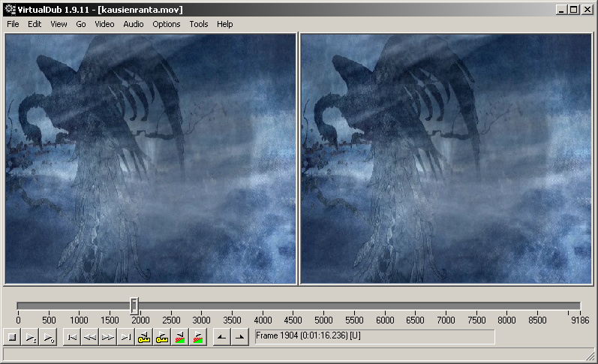Open the Edit menu
Viewport: 598px width, 364px height.
click(35, 24)
